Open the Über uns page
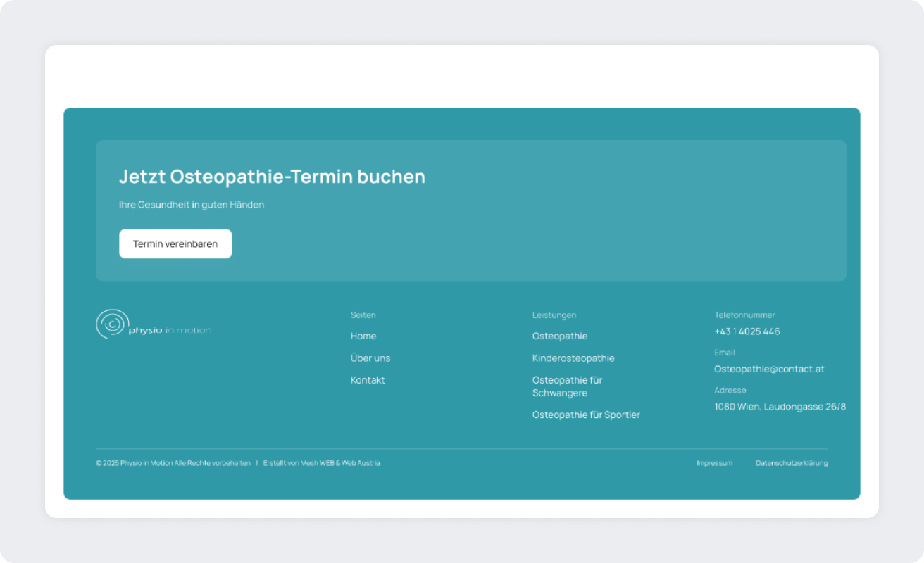This screenshot has height=563, width=924. 370,358
